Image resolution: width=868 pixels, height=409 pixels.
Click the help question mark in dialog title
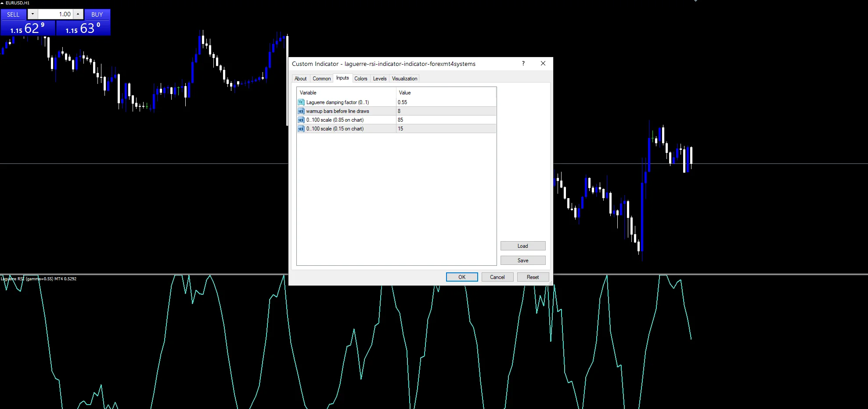pyautogui.click(x=523, y=63)
